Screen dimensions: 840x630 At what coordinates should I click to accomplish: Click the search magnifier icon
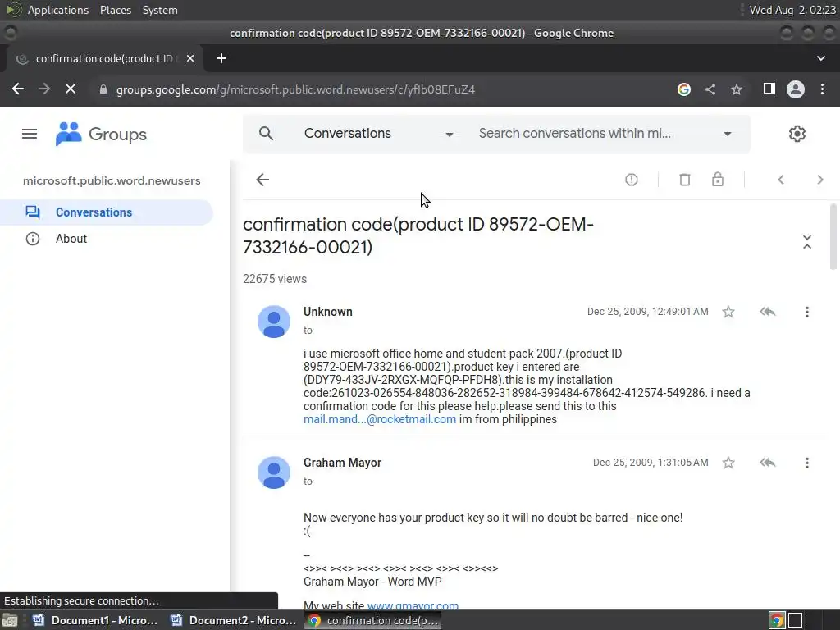pos(267,134)
